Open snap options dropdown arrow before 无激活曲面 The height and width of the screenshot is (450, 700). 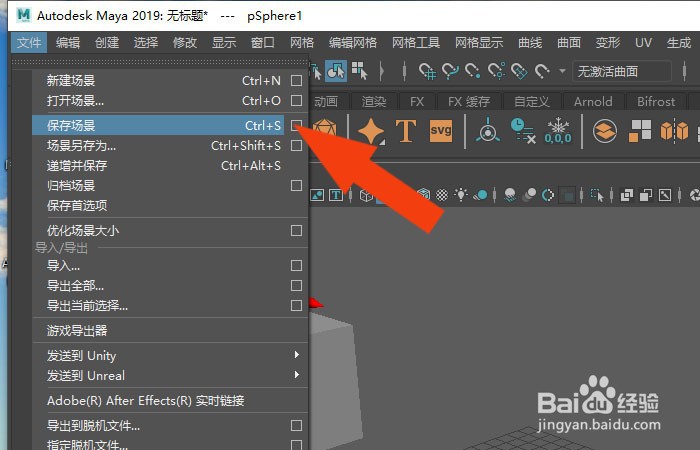coord(562,71)
